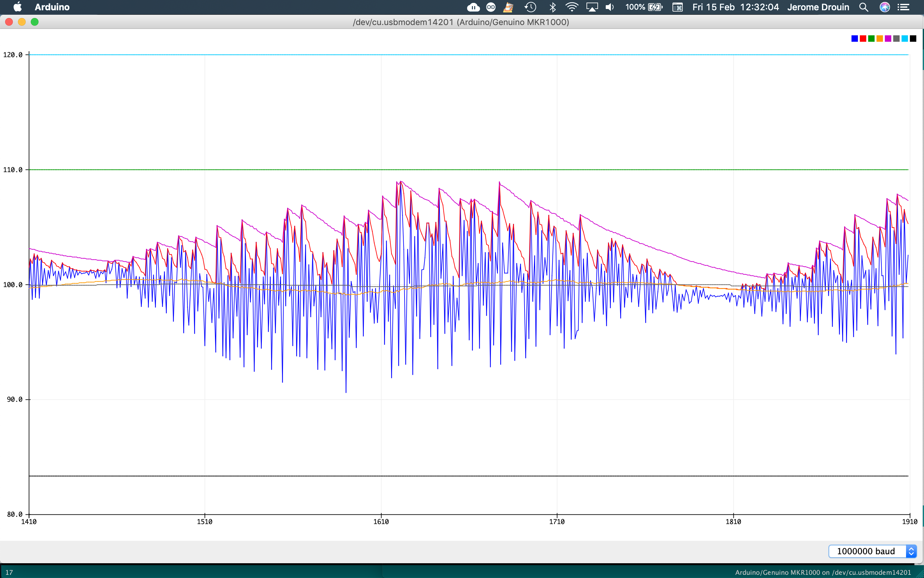The height and width of the screenshot is (578, 924).
Task: Open the AirPlay display menu
Action: (592, 7)
